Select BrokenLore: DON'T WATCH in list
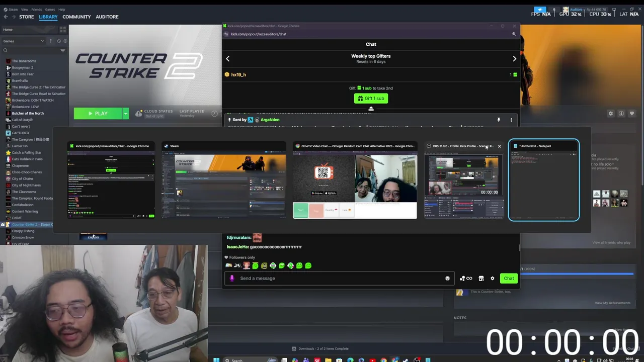The height and width of the screenshot is (362, 644). [32, 100]
